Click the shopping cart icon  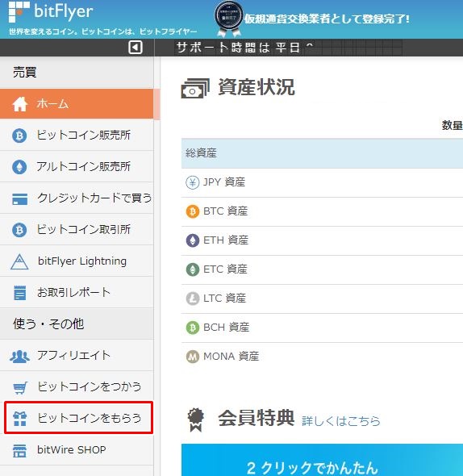point(20,388)
